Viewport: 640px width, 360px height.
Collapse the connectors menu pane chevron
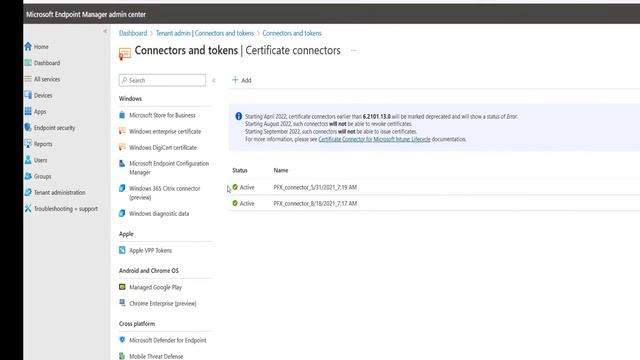[213, 80]
